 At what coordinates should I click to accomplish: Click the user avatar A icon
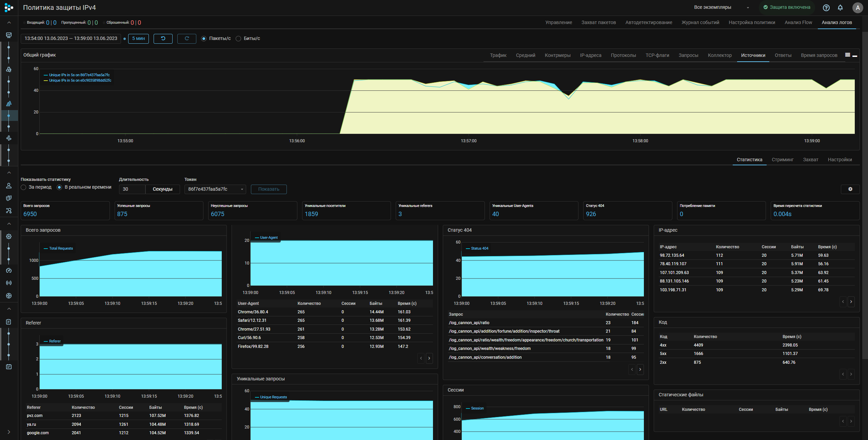point(857,7)
